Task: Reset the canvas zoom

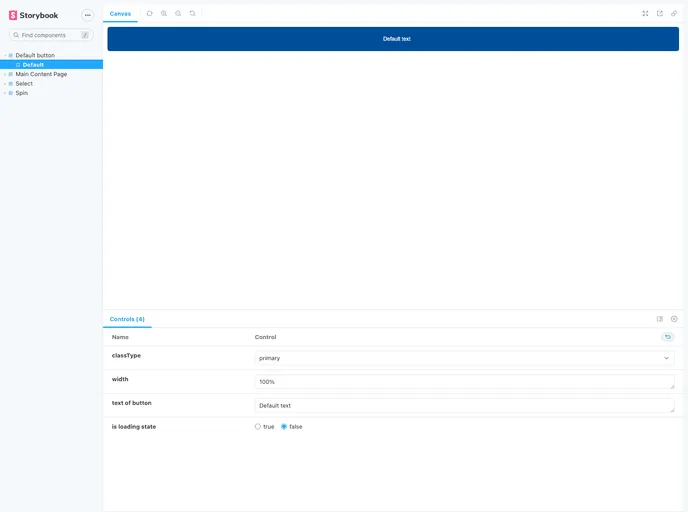Action: tap(192, 13)
